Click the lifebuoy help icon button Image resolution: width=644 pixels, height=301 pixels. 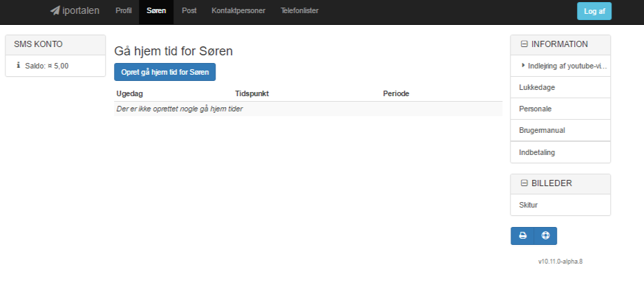click(545, 236)
